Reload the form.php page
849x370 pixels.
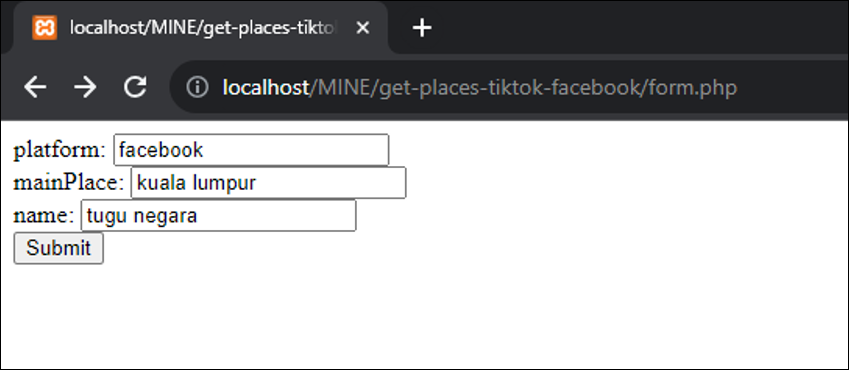(135, 87)
